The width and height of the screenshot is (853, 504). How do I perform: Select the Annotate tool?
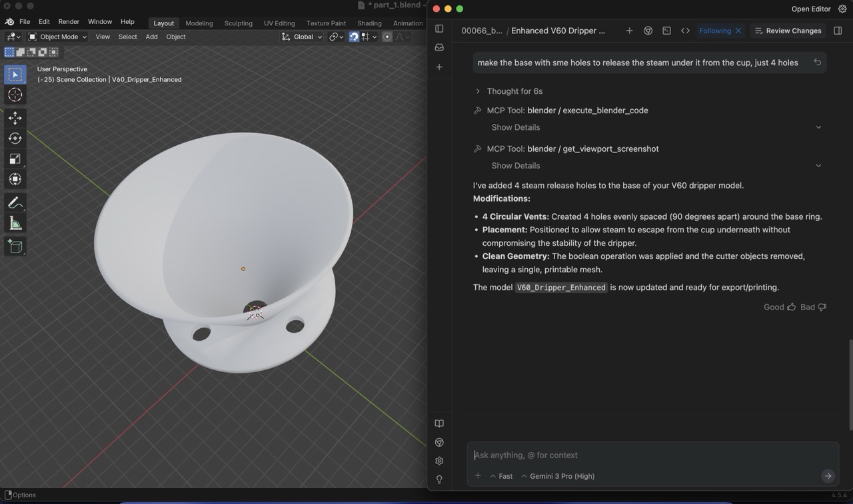coord(15,202)
